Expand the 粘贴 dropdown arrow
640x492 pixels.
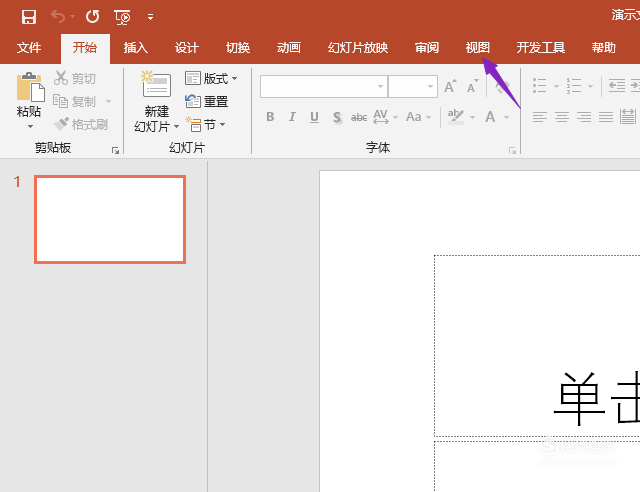(x=30, y=127)
